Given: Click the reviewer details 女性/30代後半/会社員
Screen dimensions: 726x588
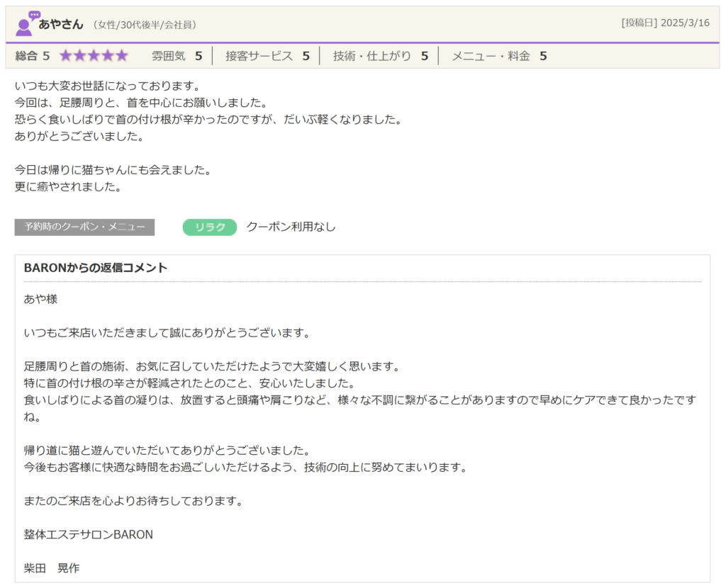Looking at the screenshot, I should tap(145, 25).
